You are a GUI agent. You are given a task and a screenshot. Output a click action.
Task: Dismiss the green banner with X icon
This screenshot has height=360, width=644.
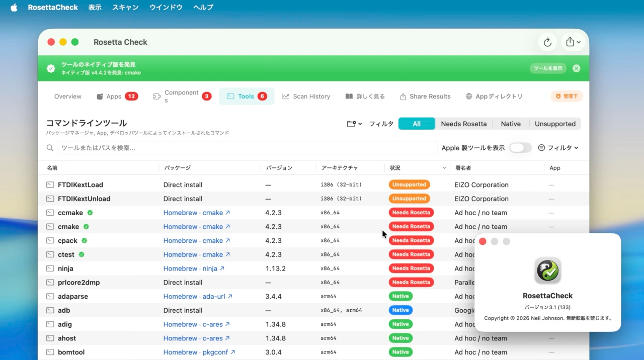coord(577,68)
